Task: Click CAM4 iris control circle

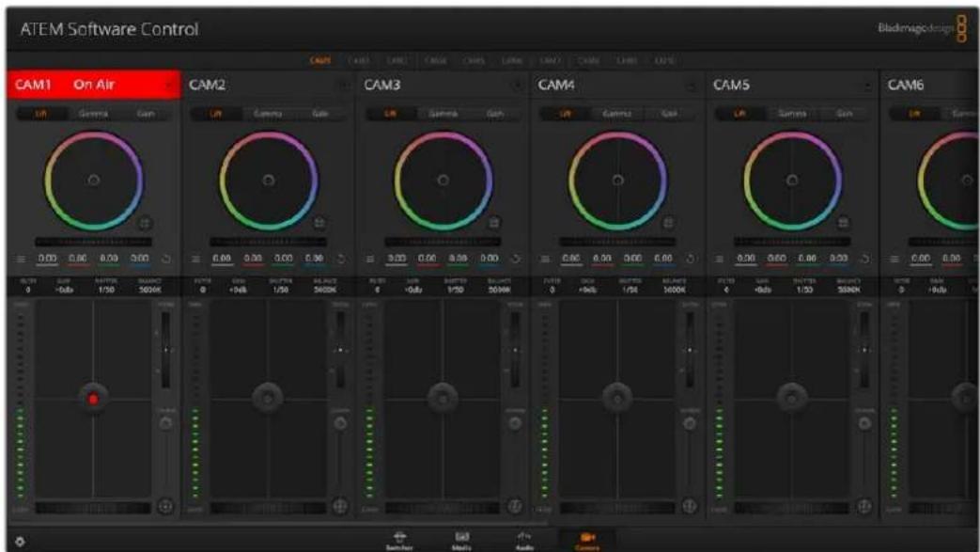Action: click(617, 398)
